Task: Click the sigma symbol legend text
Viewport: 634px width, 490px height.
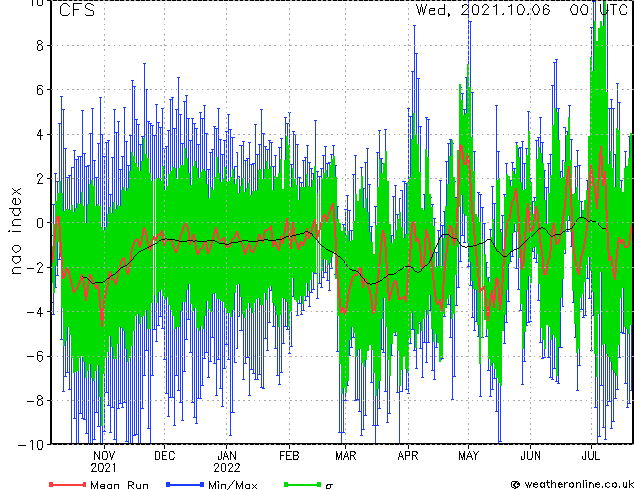Action: (x=329, y=486)
